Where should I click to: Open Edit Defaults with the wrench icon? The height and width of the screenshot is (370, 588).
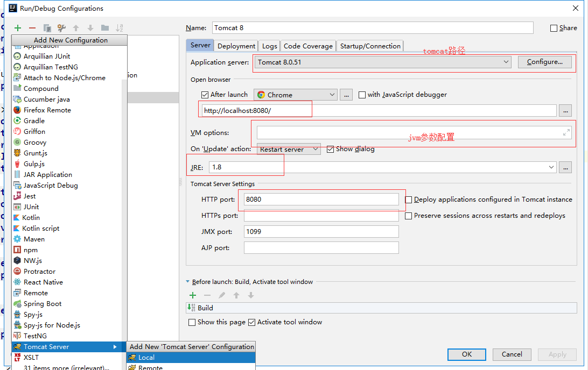tap(62, 28)
